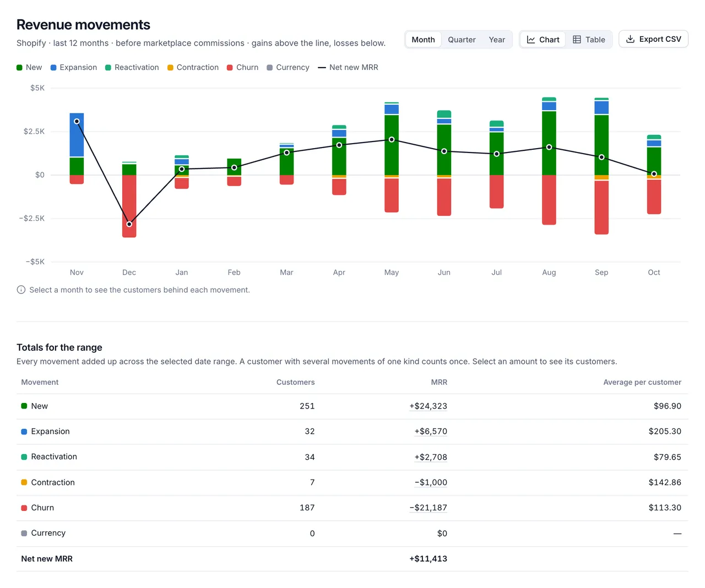The image size is (705, 588).
Task: Click the Oct net new MRR point
Action: [x=654, y=174]
